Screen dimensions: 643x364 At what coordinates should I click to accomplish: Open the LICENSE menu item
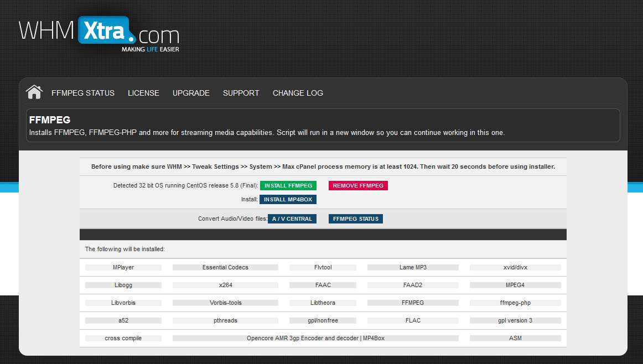(143, 93)
